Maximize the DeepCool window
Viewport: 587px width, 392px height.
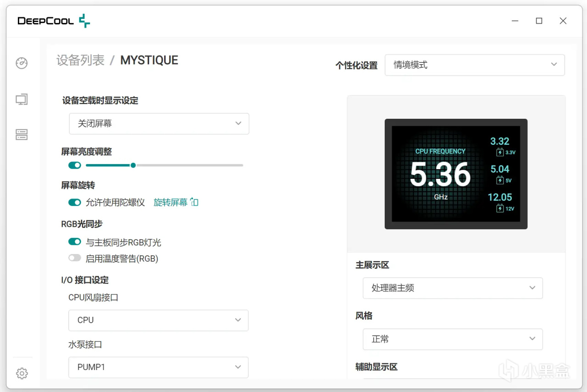pyautogui.click(x=539, y=21)
